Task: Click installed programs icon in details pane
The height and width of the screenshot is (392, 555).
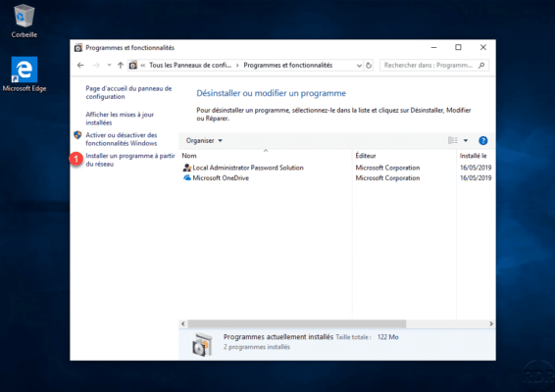Action: (202, 344)
